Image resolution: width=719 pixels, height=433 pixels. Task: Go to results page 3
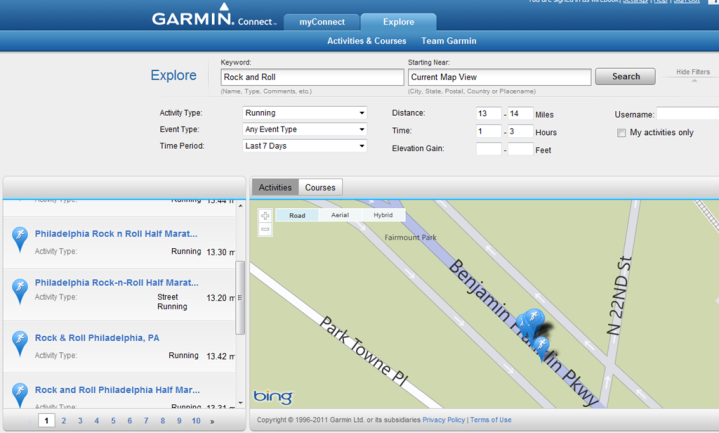(x=80, y=421)
